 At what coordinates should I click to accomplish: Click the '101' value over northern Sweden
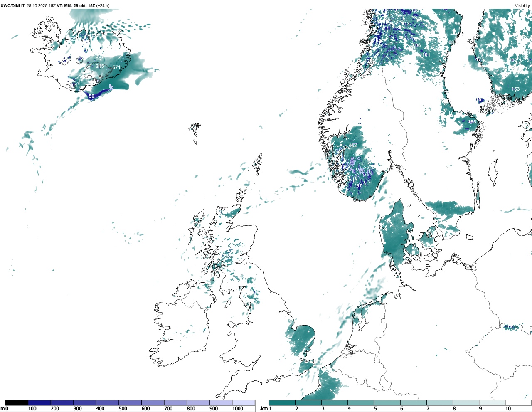pos(426,55)
